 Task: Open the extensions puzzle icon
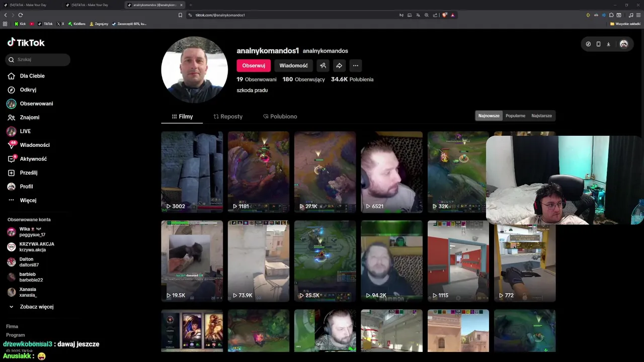[x=611, y=15]
